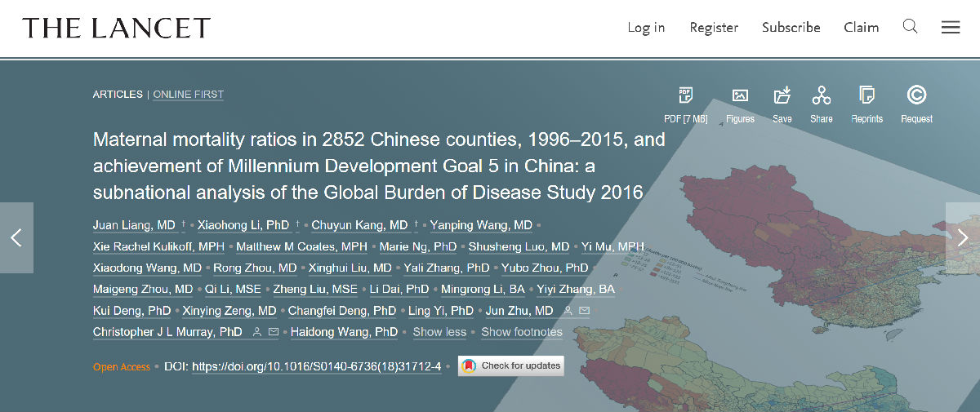
Task: Open author Marie Ng, PhD
Action: click(x=417, y=246)
